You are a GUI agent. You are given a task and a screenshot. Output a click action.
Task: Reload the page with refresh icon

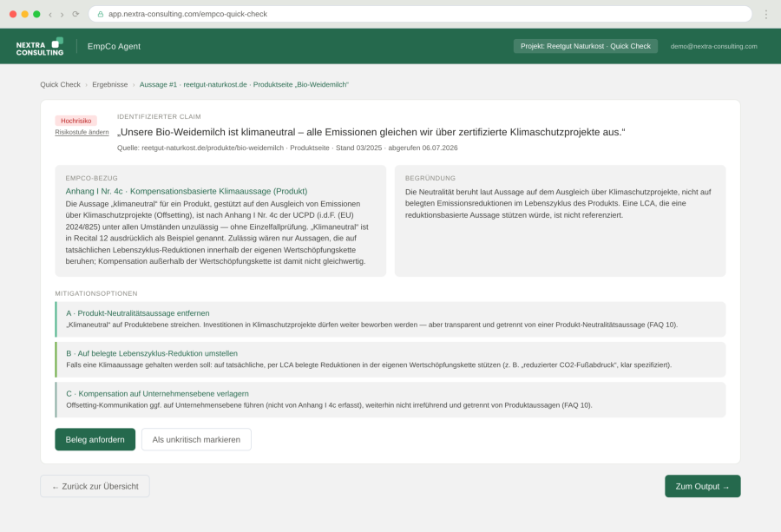(x=75, y=14)
